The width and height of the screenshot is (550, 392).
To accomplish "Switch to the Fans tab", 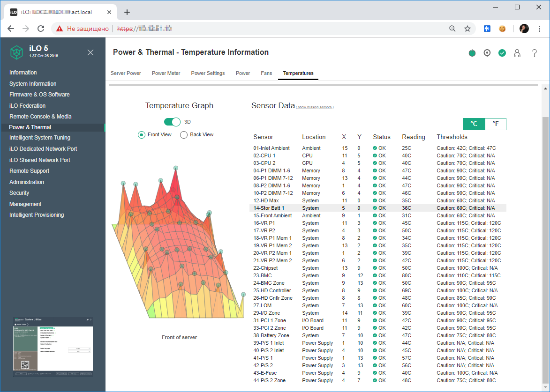I will coord(266,73).
